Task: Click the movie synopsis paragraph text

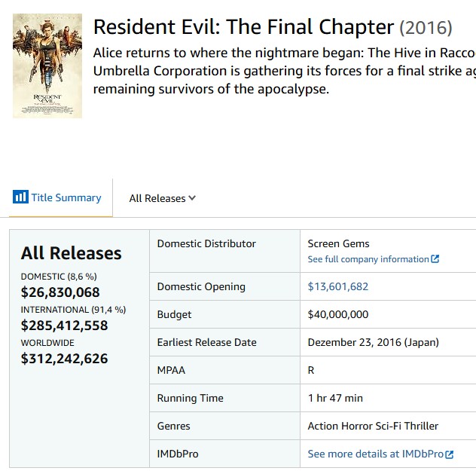Action: point(285,71)
